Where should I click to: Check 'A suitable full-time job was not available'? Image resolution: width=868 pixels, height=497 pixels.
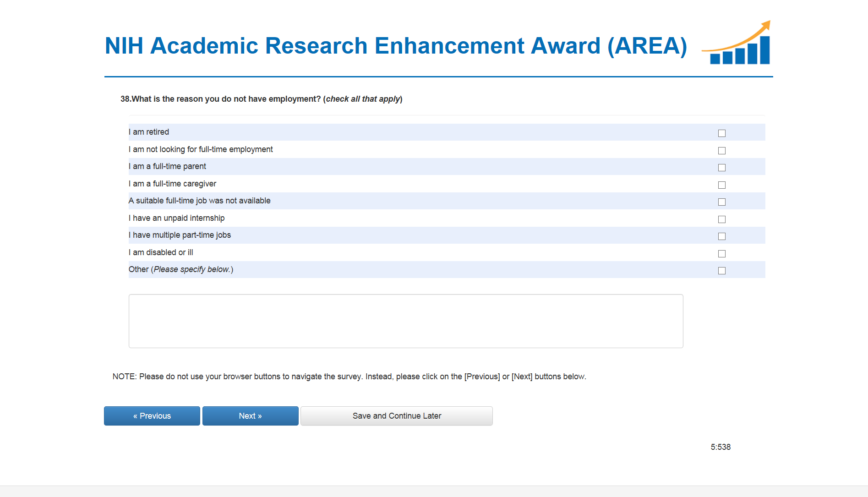pyautogui.click(x=722, y=202)
